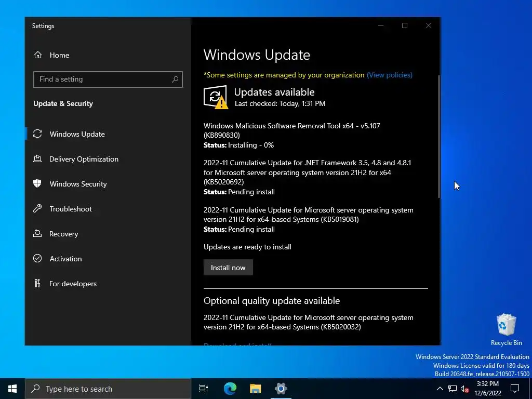The image size is (532, 399).
Task: Click the Type here to search taskbar box
Action: coord(108,389)
